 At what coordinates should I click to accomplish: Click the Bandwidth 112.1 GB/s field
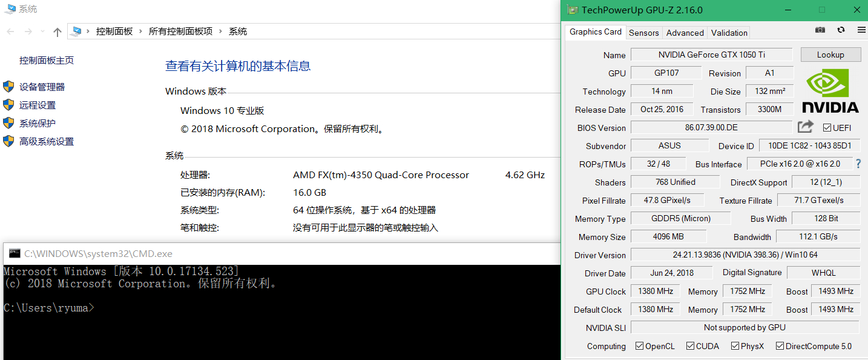[x=818, y=236]
